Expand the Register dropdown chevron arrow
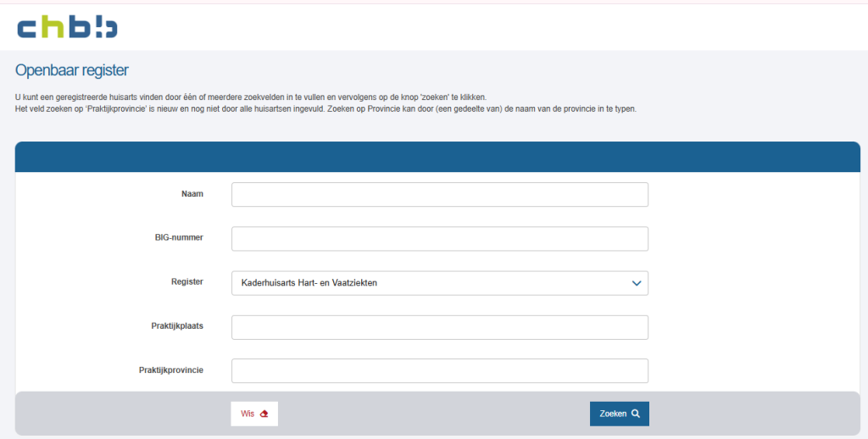This screenshot has height=439, width=868. 637,283
